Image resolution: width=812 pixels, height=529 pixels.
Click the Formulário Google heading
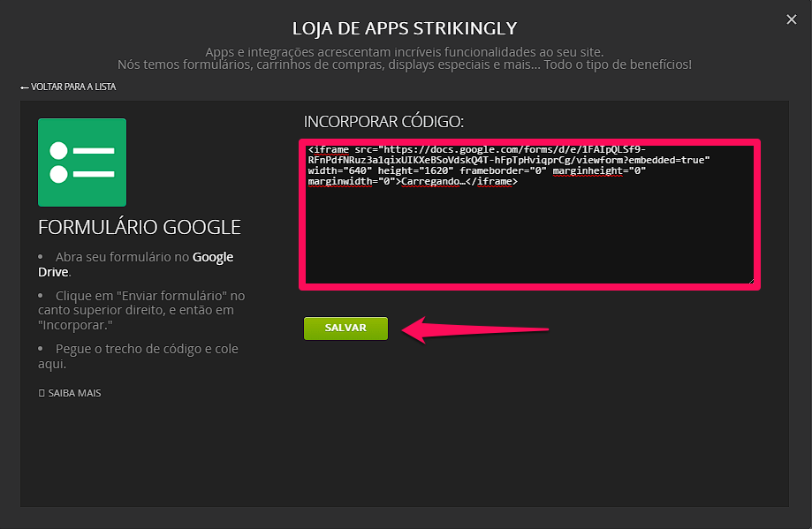click(x=140, y=227)
